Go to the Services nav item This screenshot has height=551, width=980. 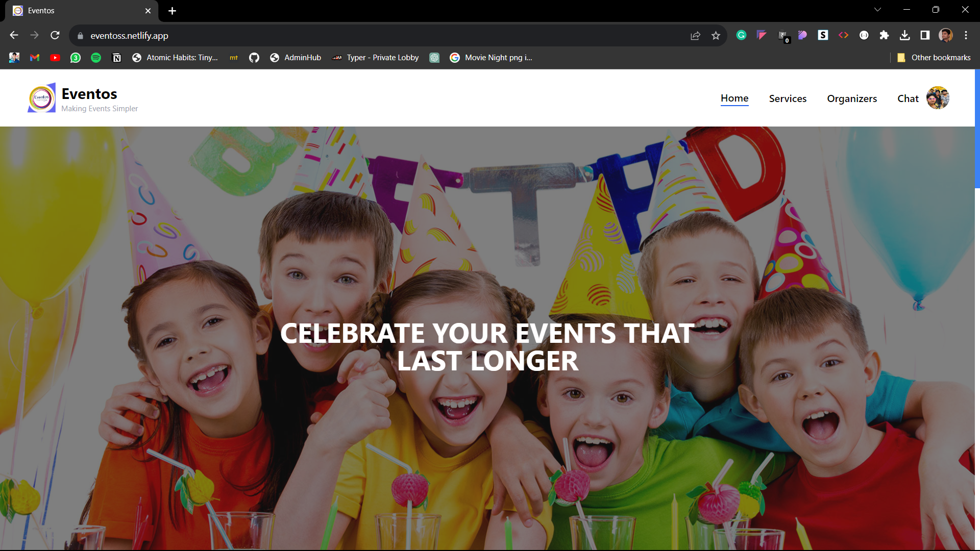coord(788,98)
